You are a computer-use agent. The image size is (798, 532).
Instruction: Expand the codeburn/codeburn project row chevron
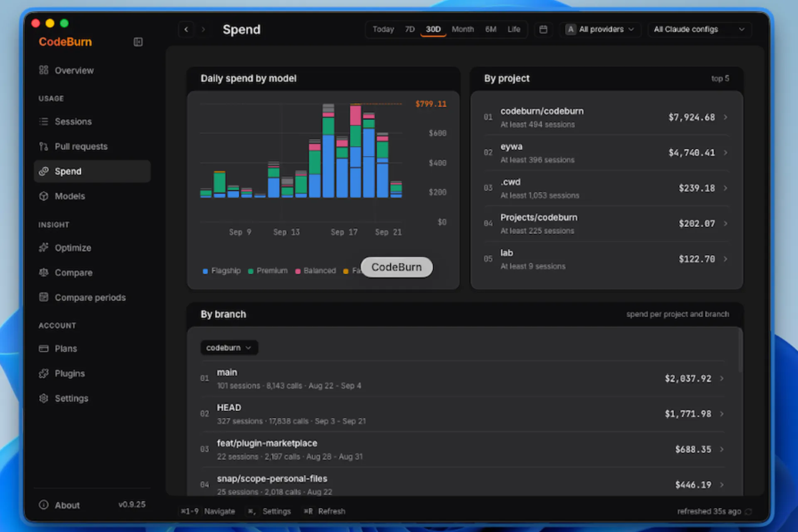coord(725,117)
